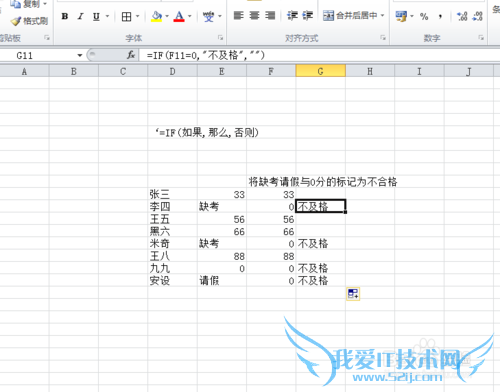Viewport: 500px width, 392px height.
Task: Toggle italic formatting
Action: pos(80,16)
